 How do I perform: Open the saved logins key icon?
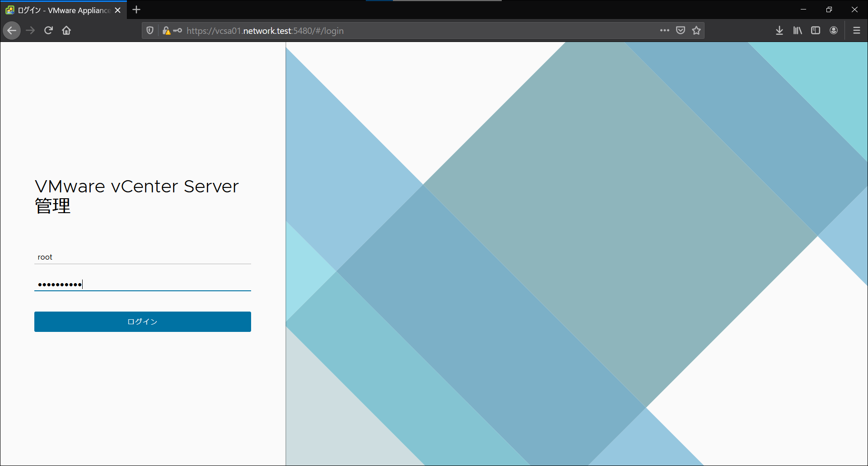(x=178, y=31)
